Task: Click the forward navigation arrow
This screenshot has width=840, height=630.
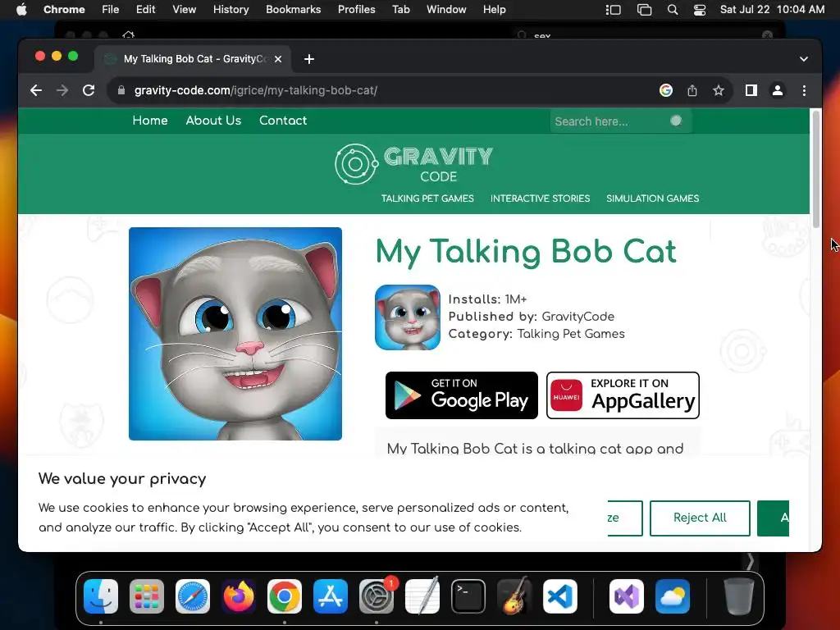Action: (62, 90)
